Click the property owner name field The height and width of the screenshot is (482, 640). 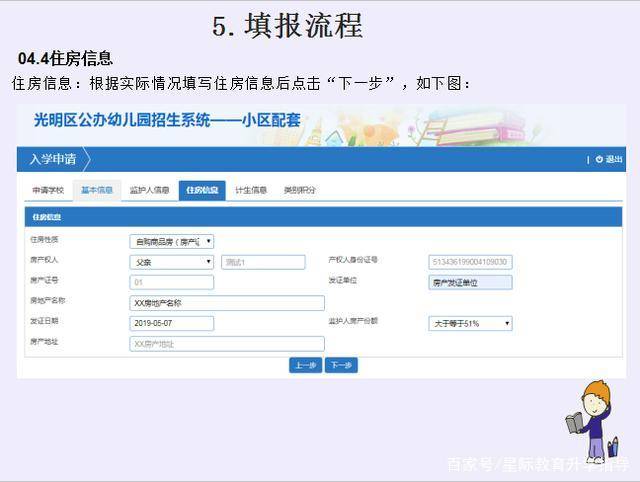pos(263,262)
